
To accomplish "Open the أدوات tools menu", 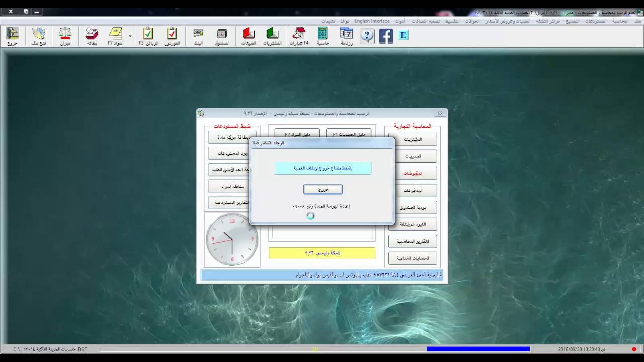I will pyautogui.click(x=400, y=21).
